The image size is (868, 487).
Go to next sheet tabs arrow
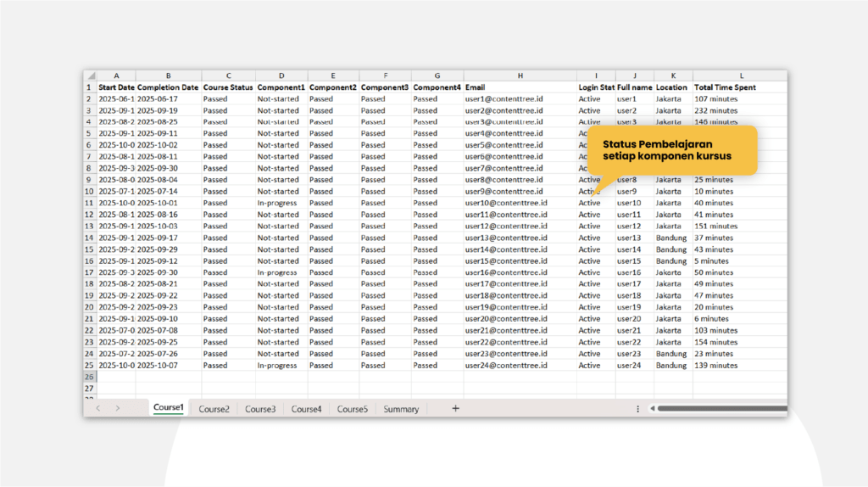(117, 408)
